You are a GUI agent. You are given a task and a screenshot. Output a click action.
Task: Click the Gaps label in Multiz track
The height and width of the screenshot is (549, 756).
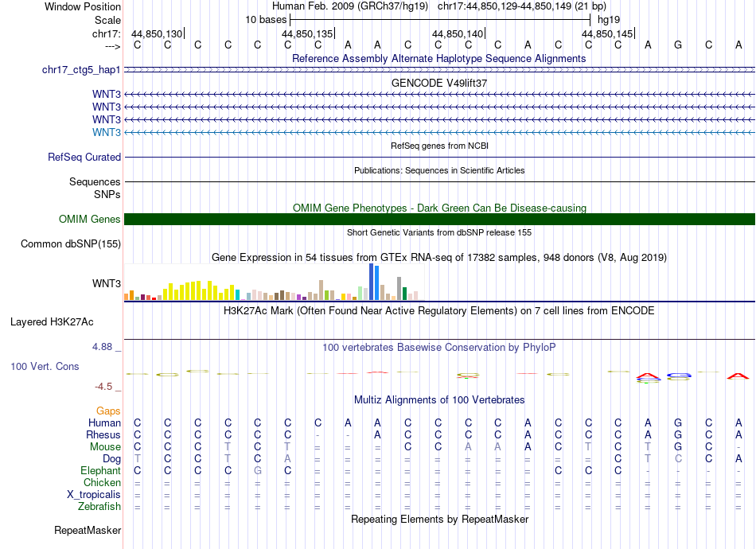108,411
